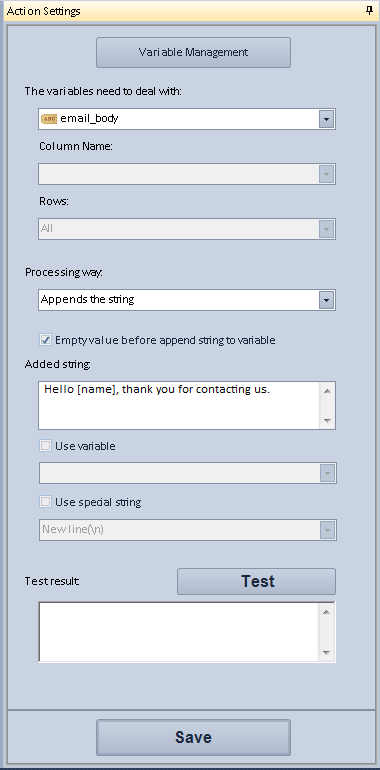Enable the Use special string checkbox
Viewport: 380px width, 770px height.
pos(46,502)
